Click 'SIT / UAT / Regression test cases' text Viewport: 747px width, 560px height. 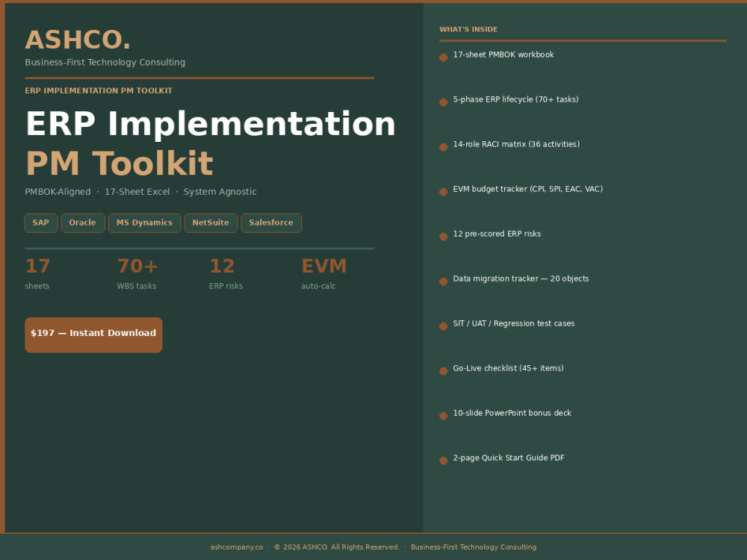514,323
